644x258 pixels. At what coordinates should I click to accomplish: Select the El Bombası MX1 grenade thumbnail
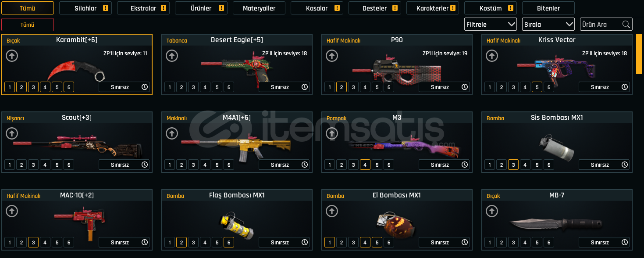(x=395, y=224)
